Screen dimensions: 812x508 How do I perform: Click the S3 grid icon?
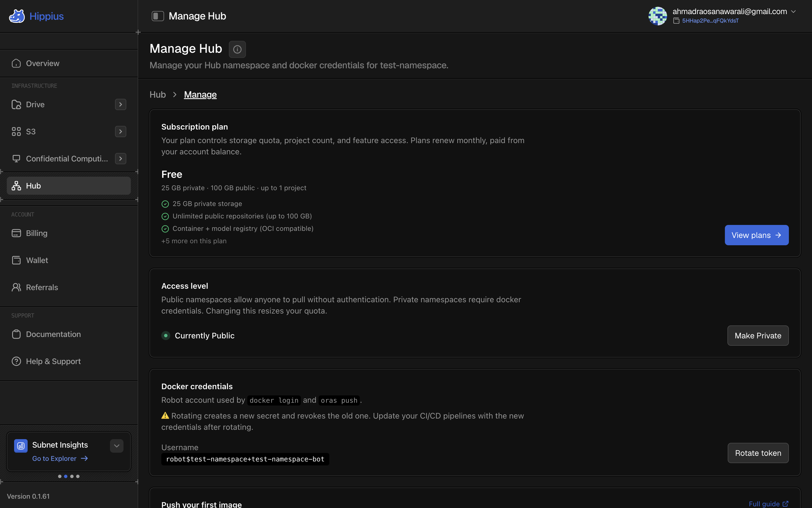(x=16, y=131)
